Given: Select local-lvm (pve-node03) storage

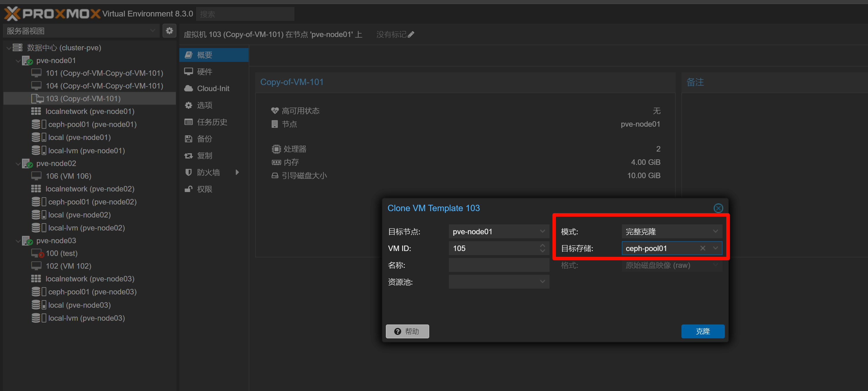Looking at the screenshot, I should click(x=90, y=318).
